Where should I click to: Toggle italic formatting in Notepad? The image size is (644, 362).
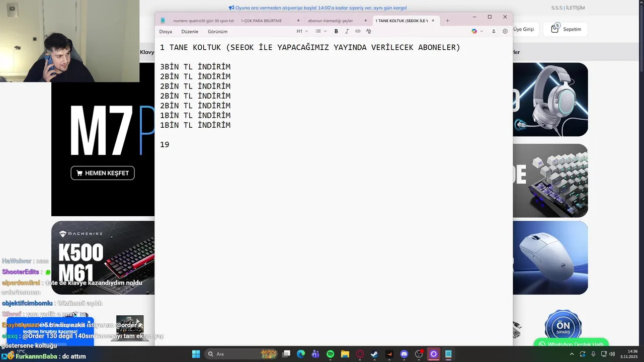point(347,31)
